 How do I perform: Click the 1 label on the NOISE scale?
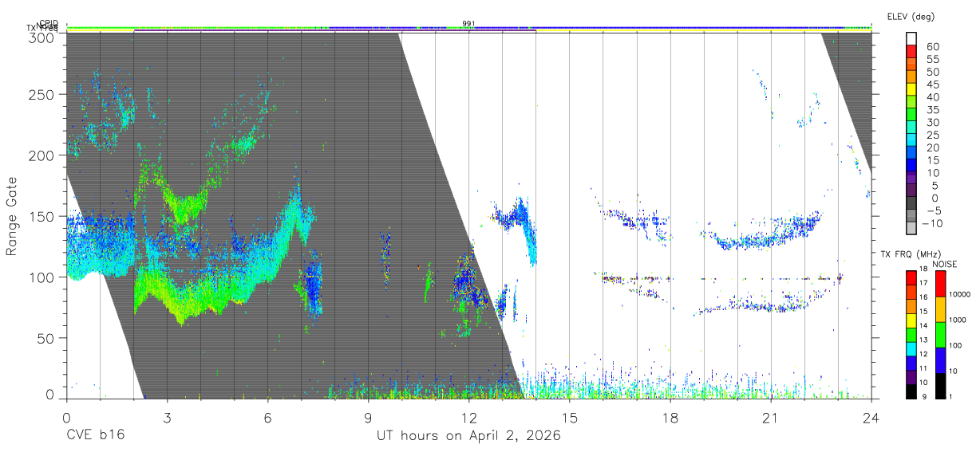point(952,397)
